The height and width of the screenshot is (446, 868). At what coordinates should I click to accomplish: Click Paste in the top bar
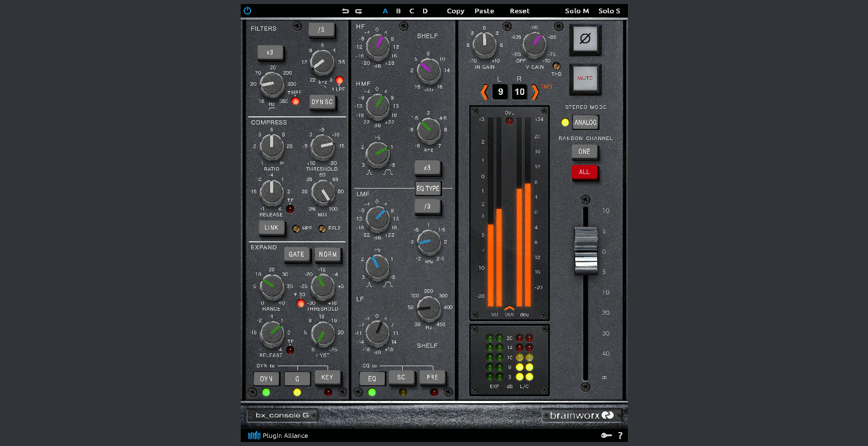484,11
